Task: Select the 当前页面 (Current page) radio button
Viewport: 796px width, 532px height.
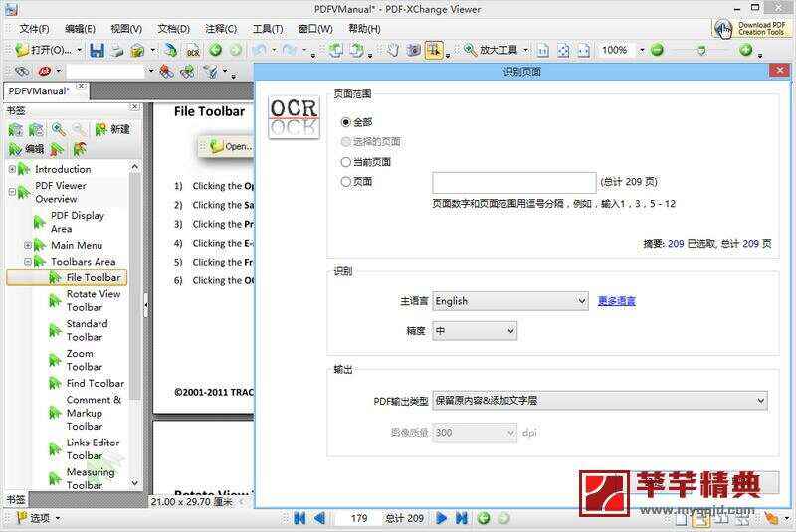Action: click(345, 162)
